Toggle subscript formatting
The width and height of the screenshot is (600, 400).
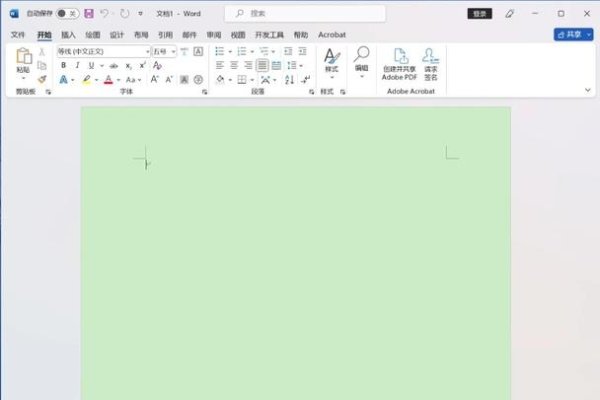[x=129, y=65]
